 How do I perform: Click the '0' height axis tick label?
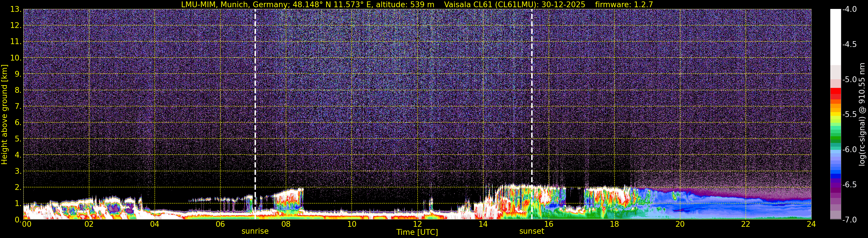18,220
